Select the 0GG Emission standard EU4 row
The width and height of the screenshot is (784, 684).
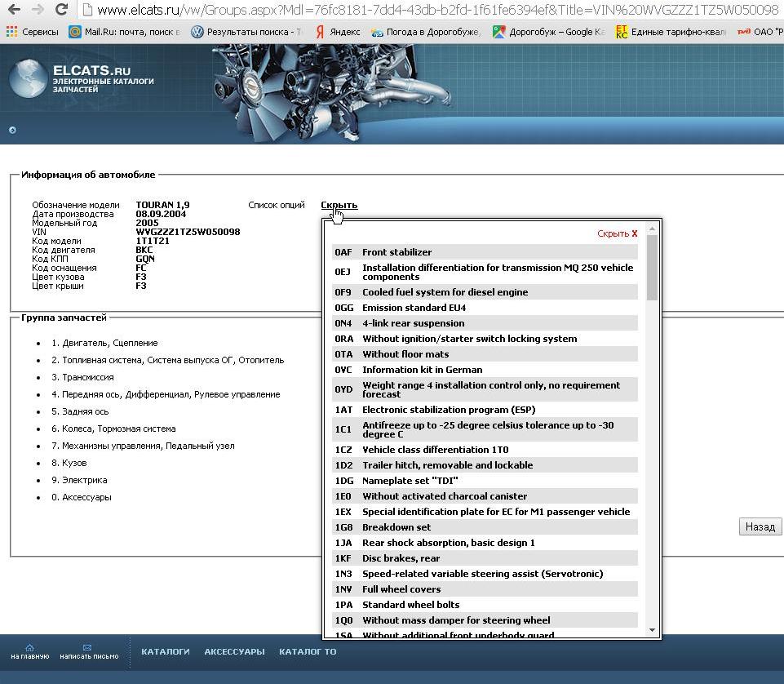pyautogui.click(x=485, y=308)
